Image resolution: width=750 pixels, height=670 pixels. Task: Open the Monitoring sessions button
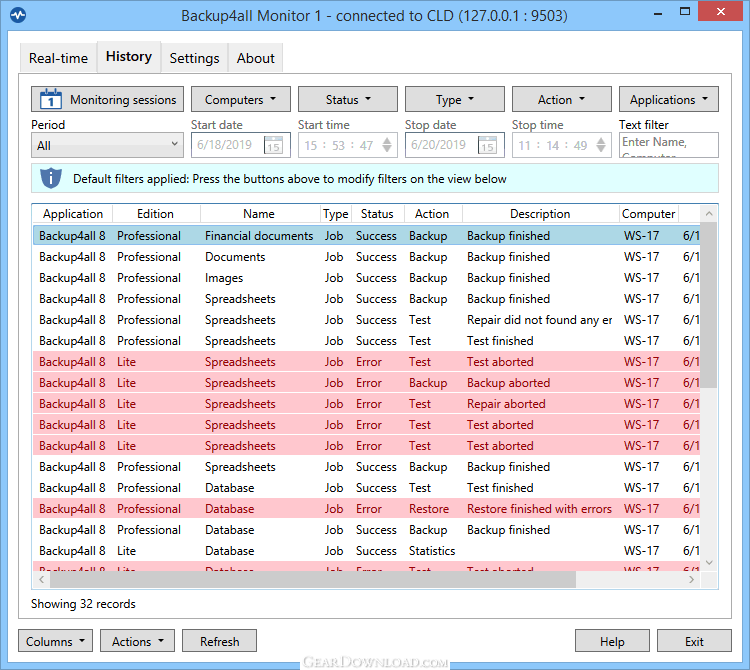point(108,99)
